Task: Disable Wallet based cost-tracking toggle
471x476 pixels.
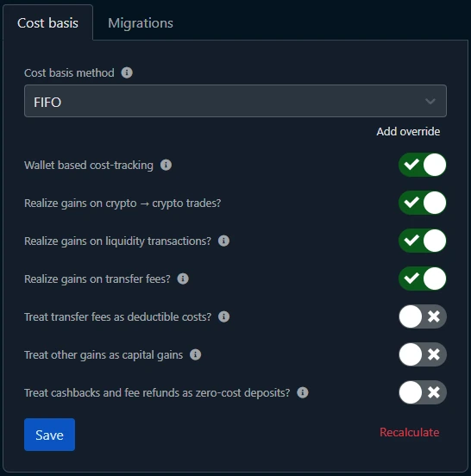Action: 423,165
